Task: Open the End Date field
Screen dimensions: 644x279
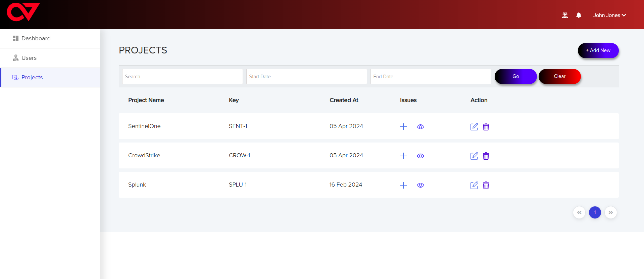Action: point(431,77)
